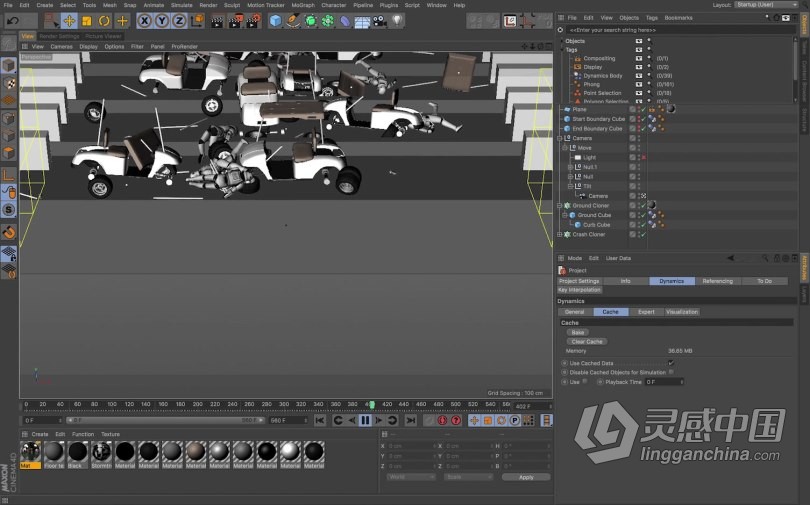Screen dimensions: 810x505
Task: Add a Camera object from toolbar
Action: click(x=380, y=21)
